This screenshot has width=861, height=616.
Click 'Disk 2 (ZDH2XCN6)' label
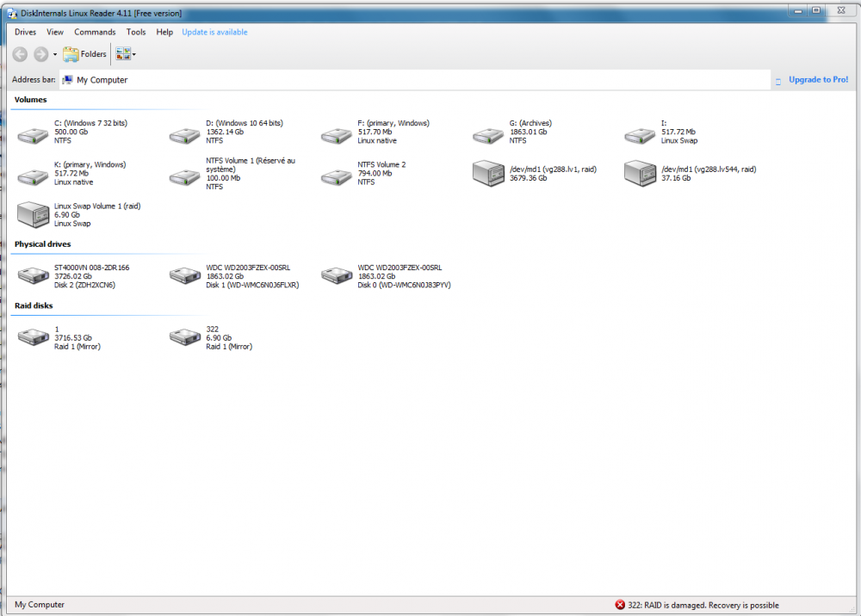[84, 285]
